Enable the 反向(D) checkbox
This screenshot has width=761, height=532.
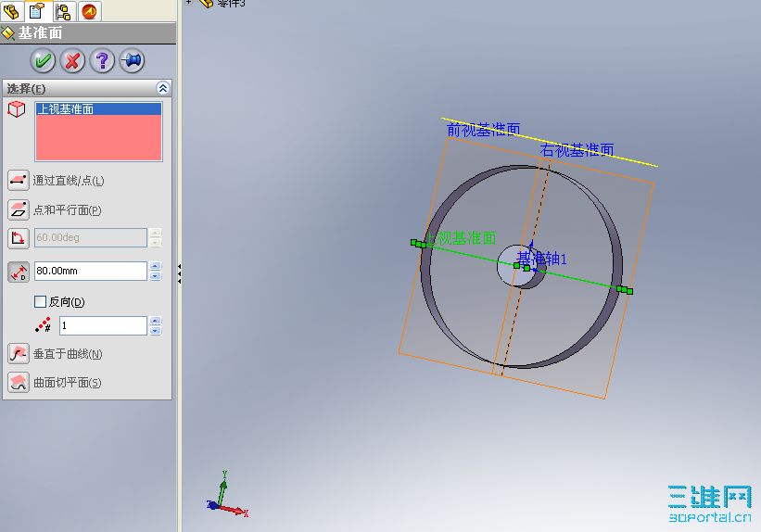tap(40, 302)
